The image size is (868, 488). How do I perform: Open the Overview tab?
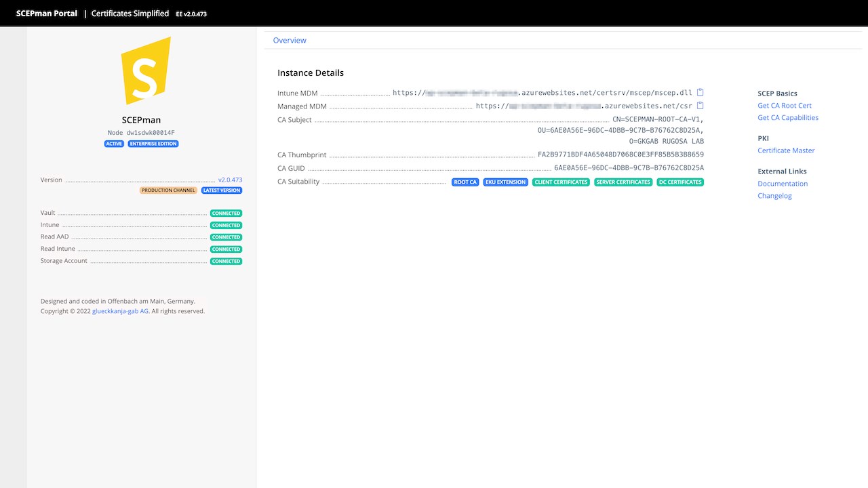[290, 41]
